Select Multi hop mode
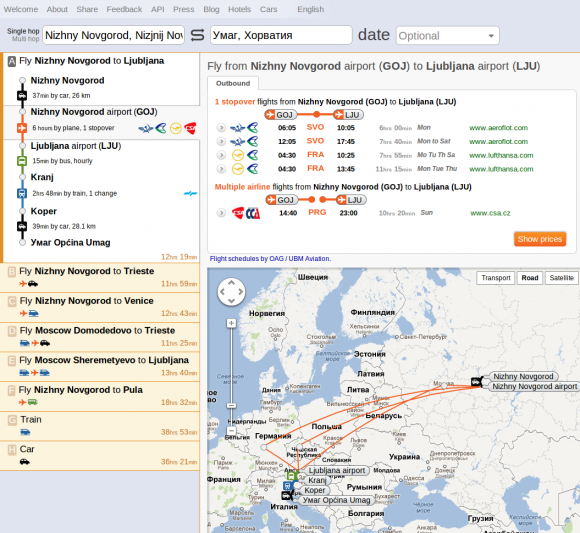 (26, 39)
